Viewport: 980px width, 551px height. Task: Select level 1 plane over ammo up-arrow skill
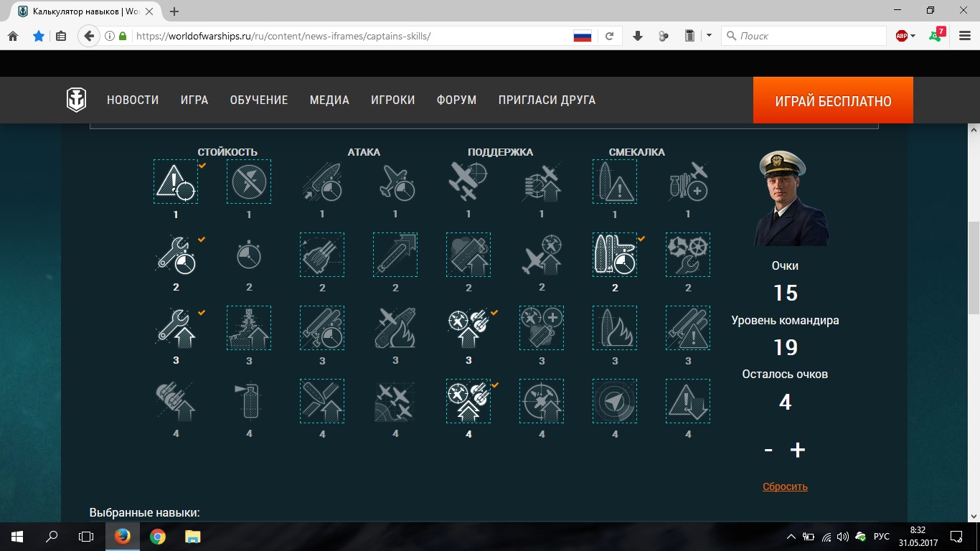(x=542, y=182)
